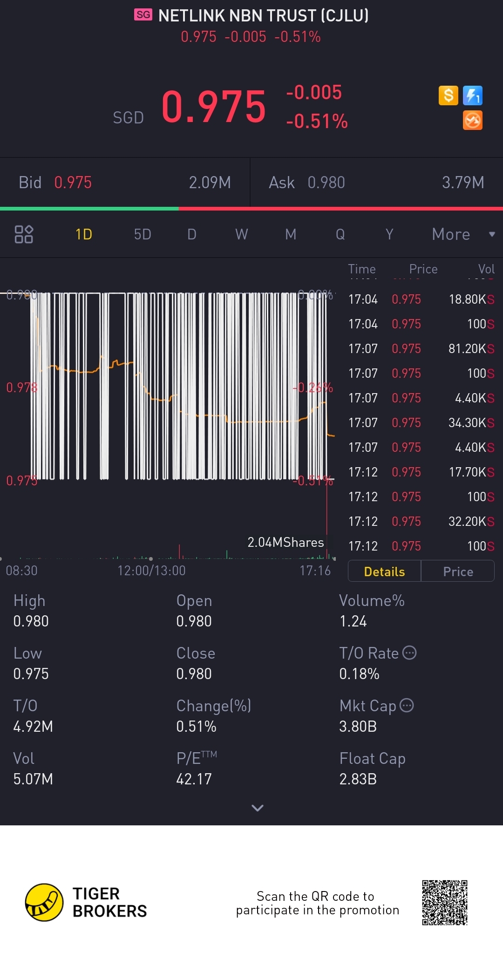Tap the Change(%) 0.51% value

[196, 726]
